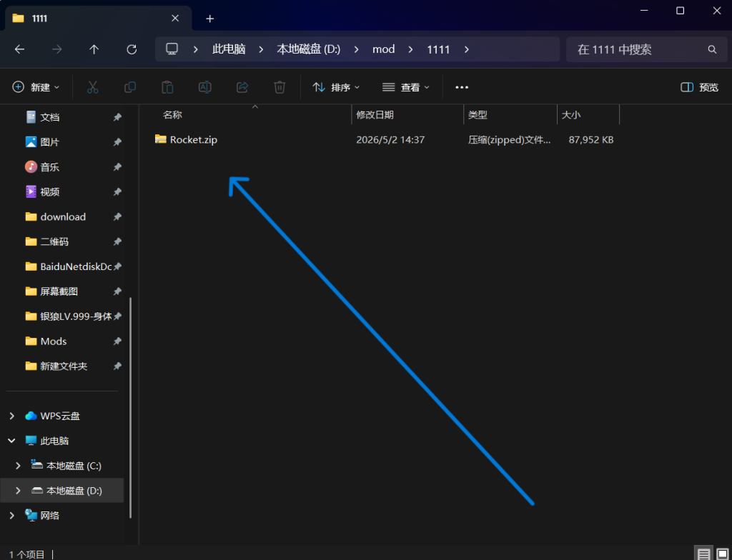Screen dimensions: 732x560
Task: Expand the 本地磁盘 (D:) tree node
Action: tap(18, 491)
